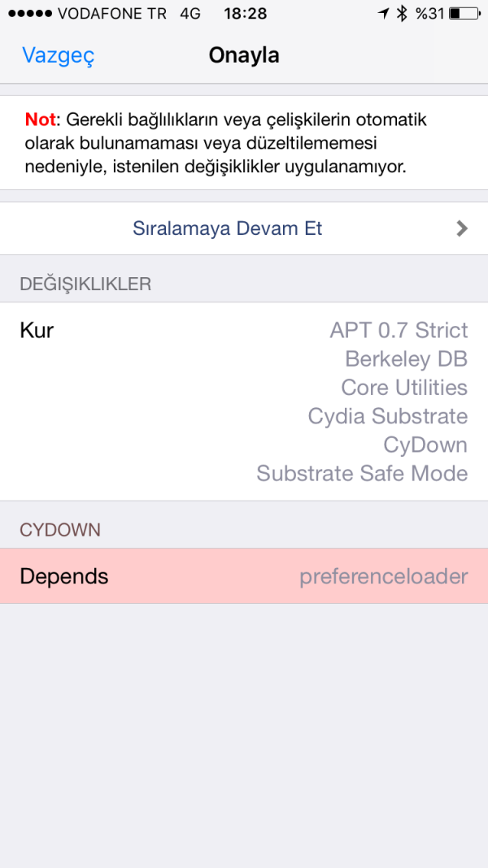Tap the red Not warning label
Viewport: 488px width, 868px height.
pyautogui.click(x=41, y=119)
